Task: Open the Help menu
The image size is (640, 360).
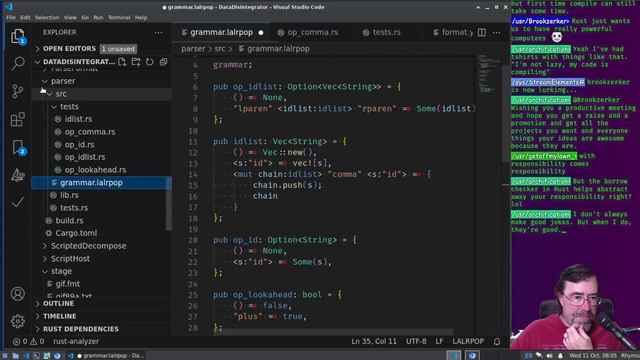Action: (141, 18)
